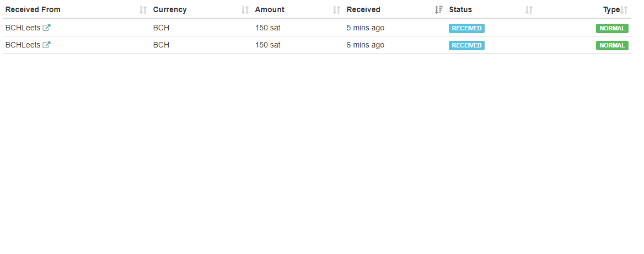Image resolution: width=644 pixels, height=254 pixels.
Task: Select the '6 mins ago' timestamp cell
Action: (x=366, y=45)
